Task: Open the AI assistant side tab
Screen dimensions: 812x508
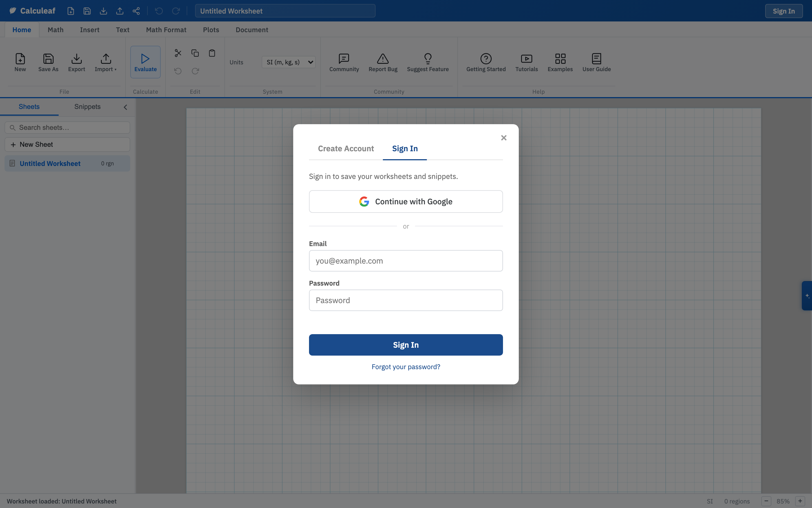Action: [x=807, y=296]
